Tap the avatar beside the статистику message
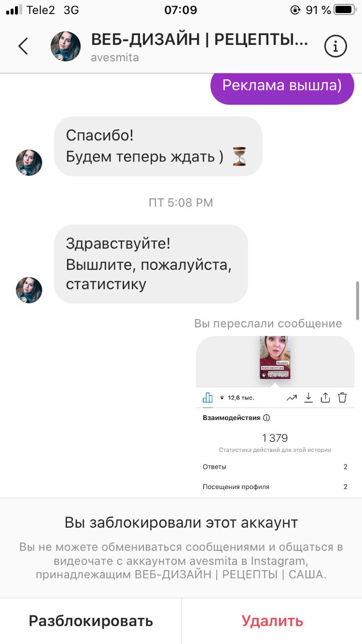The width and height of the screenshot is (362, 644). [x=29, y=290]
